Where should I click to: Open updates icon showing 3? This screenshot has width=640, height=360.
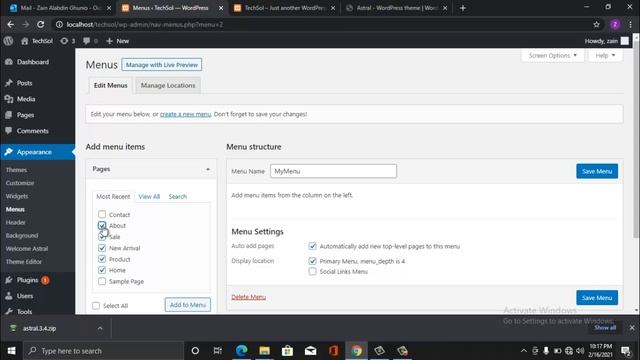point(64,41)
